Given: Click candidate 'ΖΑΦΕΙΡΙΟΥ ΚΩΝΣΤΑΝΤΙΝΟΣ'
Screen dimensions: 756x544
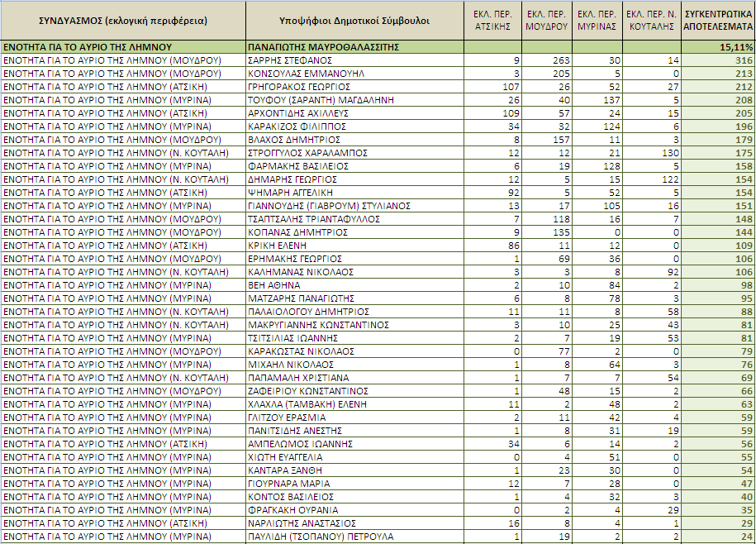Looking at the screenshot, I should pyautogui.click(x=307, y=390).
